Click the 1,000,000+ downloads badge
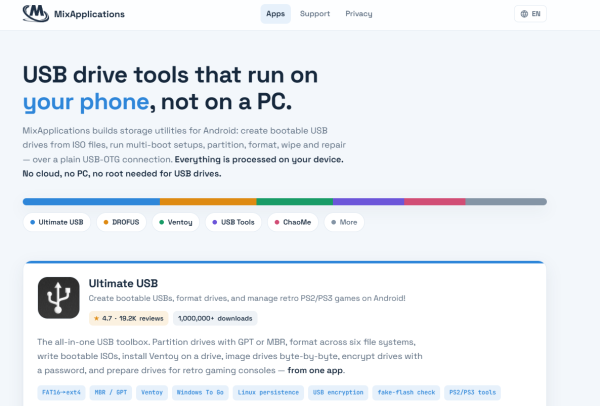This screenshot has height=406, width=600. coord(215,318)
